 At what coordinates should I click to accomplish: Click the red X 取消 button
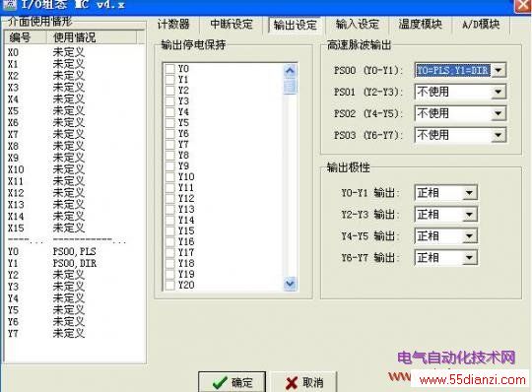pyautogui.click(x=304, y=382)
